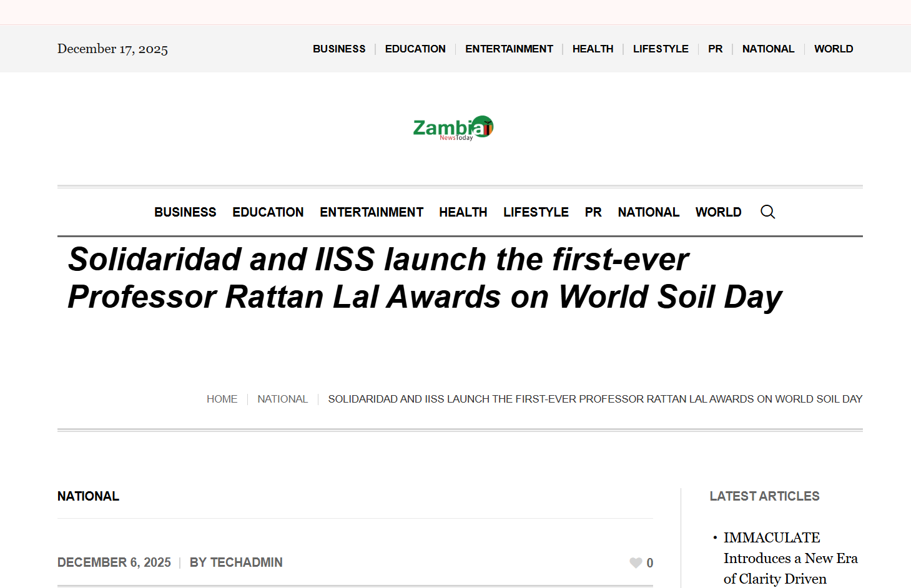This screenshot has height=588, width=911.
Task: Click the search magnifier icon
Action: coord(767,212)
